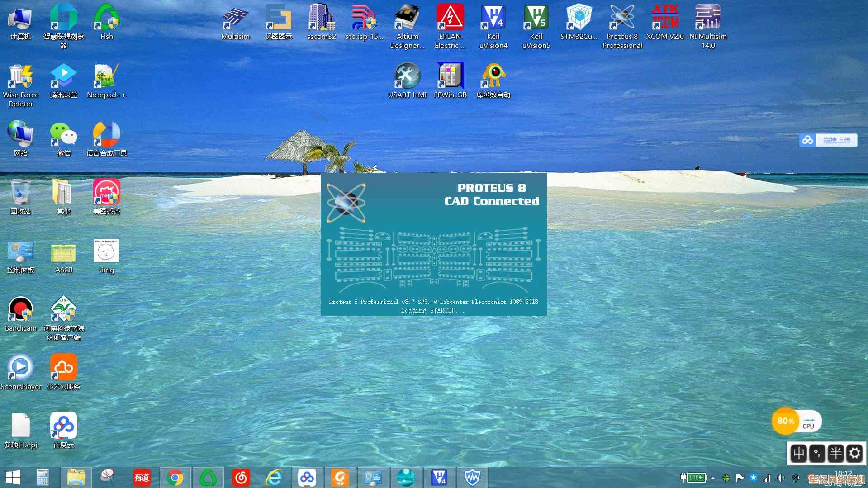Viewport: 868px width, 488px height.
Task: Toggle half-width/full-width in IME toolbar
Action: coord(836,453)
